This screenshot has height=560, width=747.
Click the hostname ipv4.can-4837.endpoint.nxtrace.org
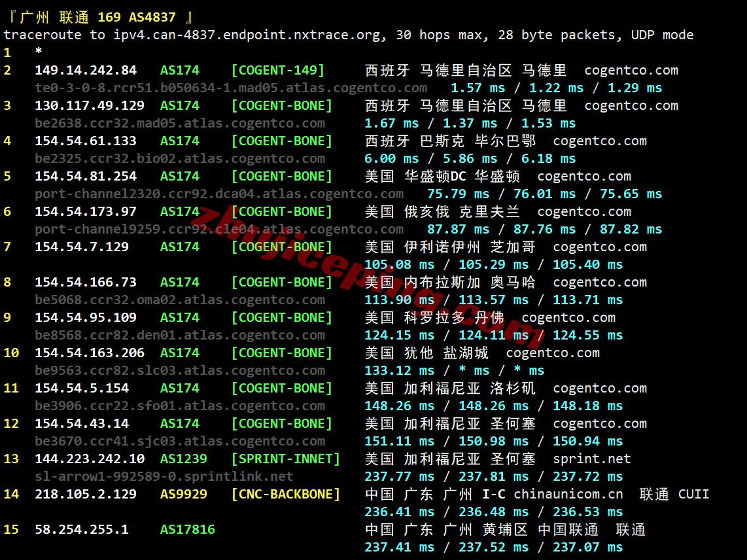pyautogui.click(x=247, y=35)
